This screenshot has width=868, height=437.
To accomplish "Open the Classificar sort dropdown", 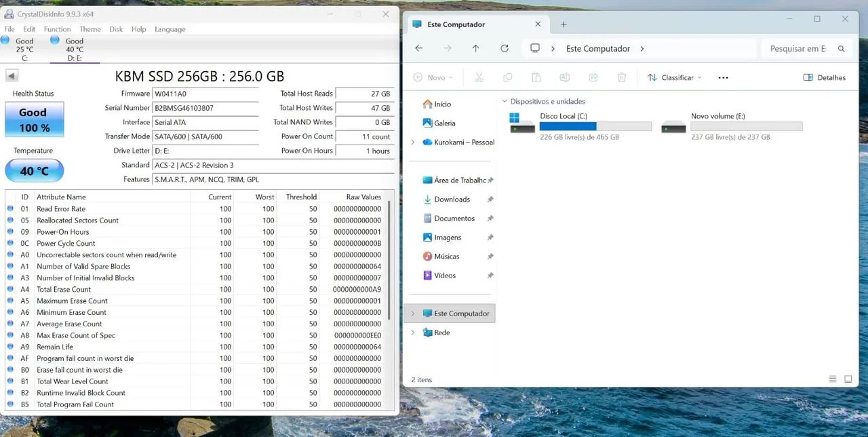I will pos(674,77).
